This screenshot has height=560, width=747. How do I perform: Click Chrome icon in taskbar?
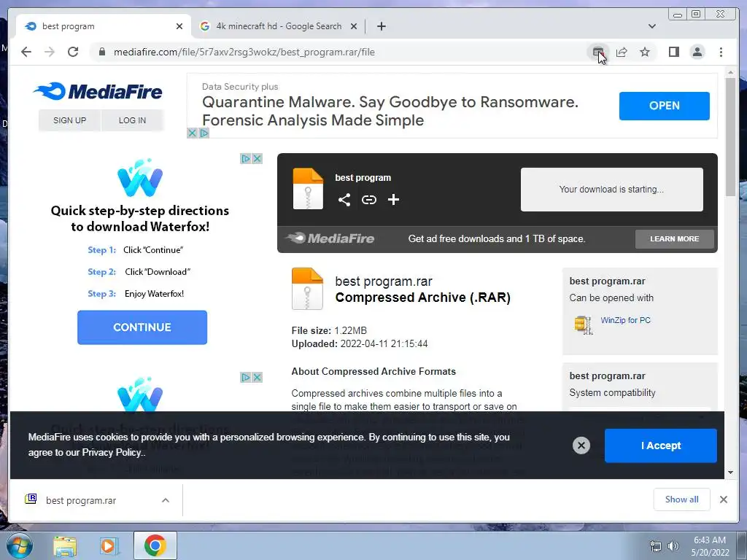point(155,545)
